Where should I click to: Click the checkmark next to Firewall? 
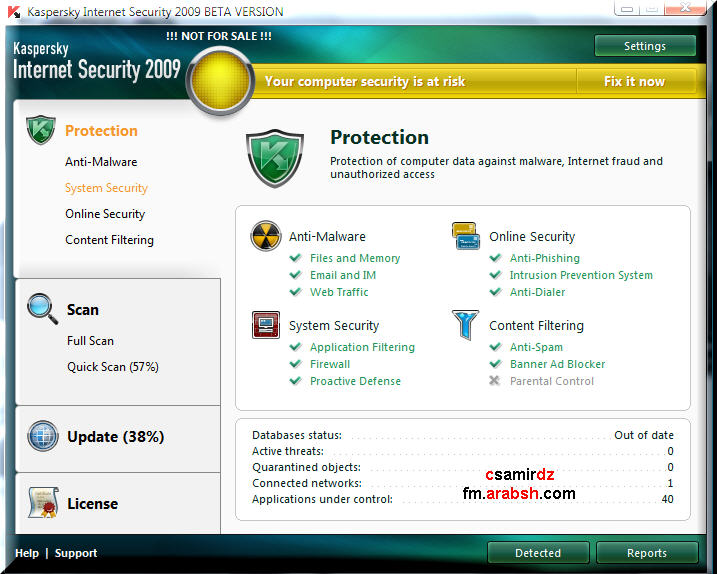[x=295, y=364]
